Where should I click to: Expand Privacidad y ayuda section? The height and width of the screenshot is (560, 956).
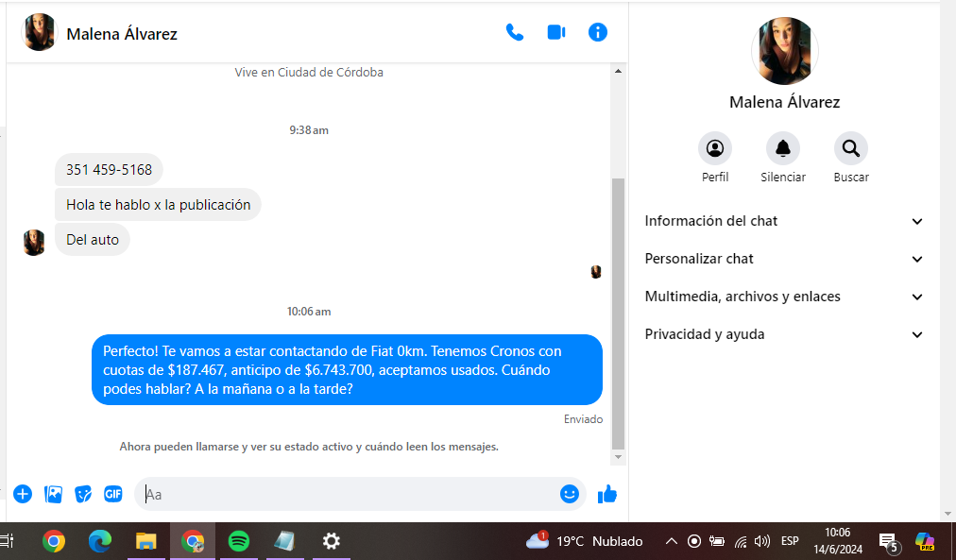pos(784,334)
